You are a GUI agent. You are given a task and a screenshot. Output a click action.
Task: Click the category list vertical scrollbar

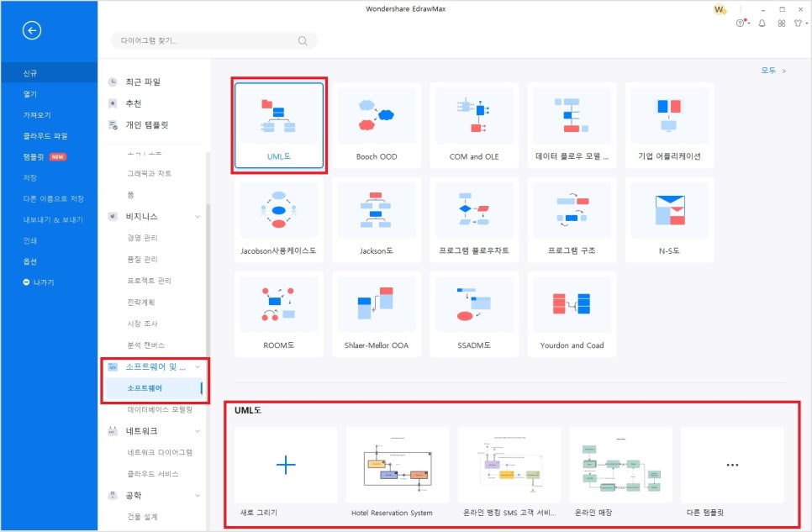208,280
